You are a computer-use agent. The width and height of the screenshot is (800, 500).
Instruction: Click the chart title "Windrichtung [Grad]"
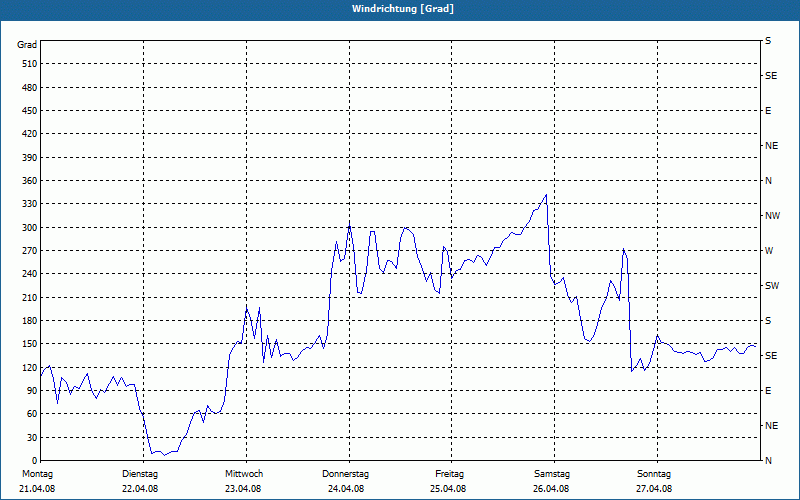(403, 9)
